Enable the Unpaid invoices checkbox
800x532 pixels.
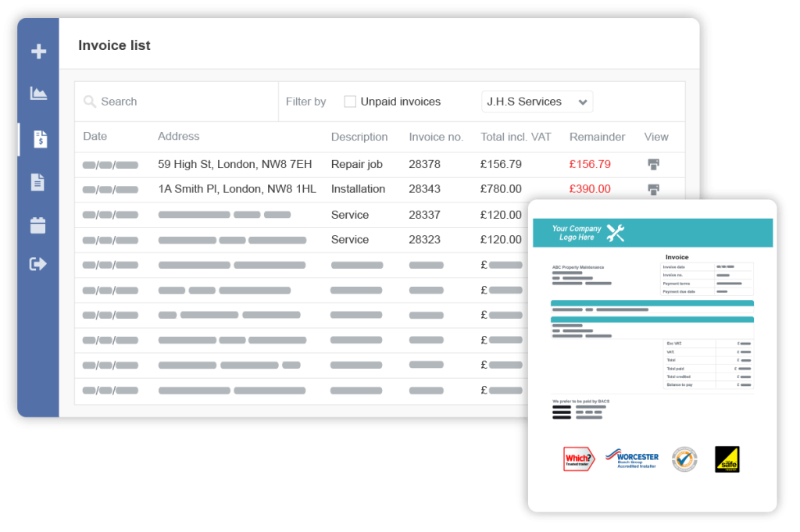click(x=350, y=102)
